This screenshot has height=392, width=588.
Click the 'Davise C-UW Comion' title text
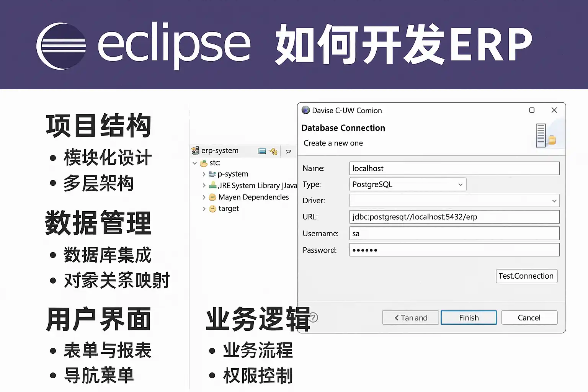(x=347, y=111)
